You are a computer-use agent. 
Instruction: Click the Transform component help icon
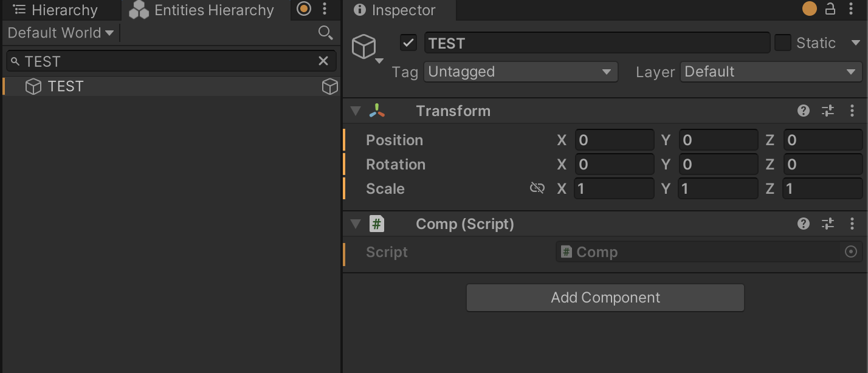click(804, 111)
